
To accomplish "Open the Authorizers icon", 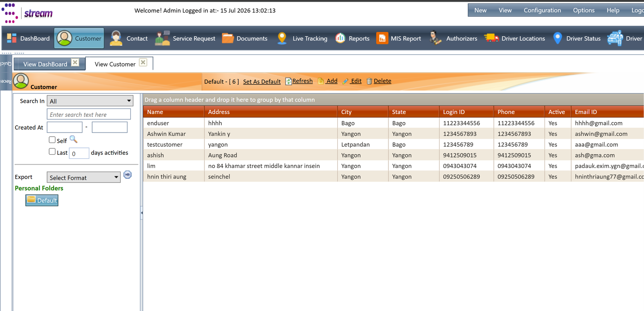I will (x=435, y=38).
